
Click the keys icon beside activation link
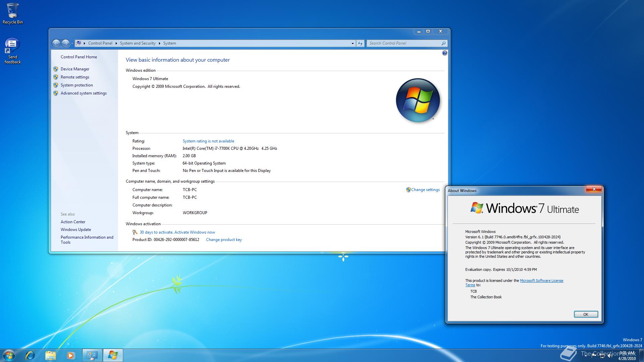[135, 232]
